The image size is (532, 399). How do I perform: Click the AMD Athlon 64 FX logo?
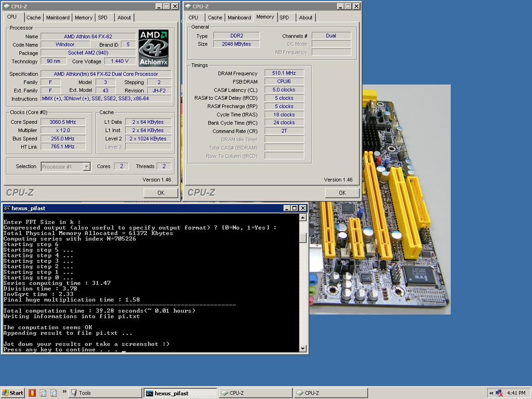[x=153, y=48]
